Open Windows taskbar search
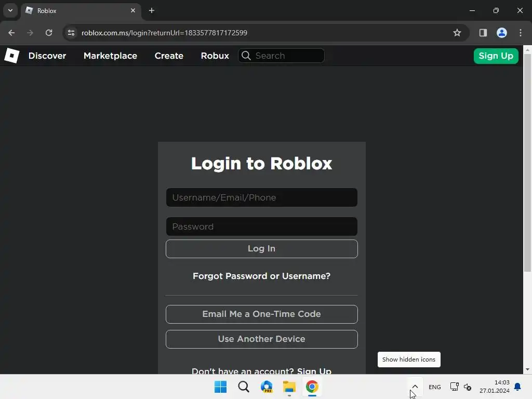The width and height of the screenshot is (532, 399). click(244, 387)
